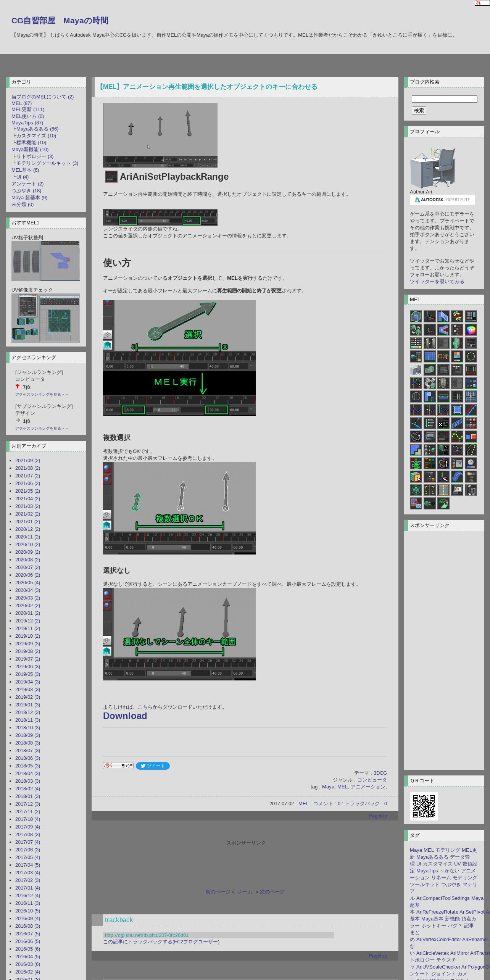This screenshot has height=980, width=490.
Task: Click the RGB dots over green globe icon
Action: pos(416,463)
